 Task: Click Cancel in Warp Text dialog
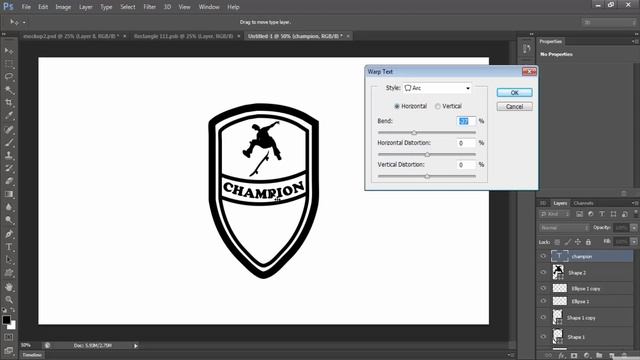click(514, 107)
